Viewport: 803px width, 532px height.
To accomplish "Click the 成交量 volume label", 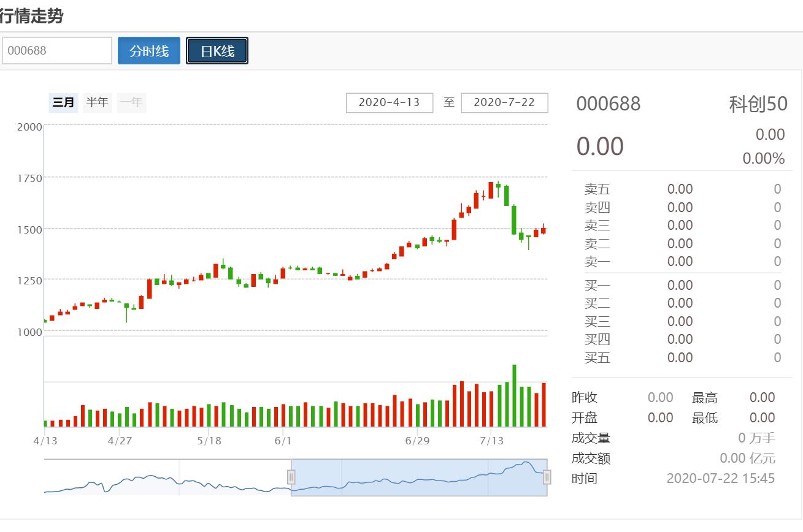I will pos(591,438).
